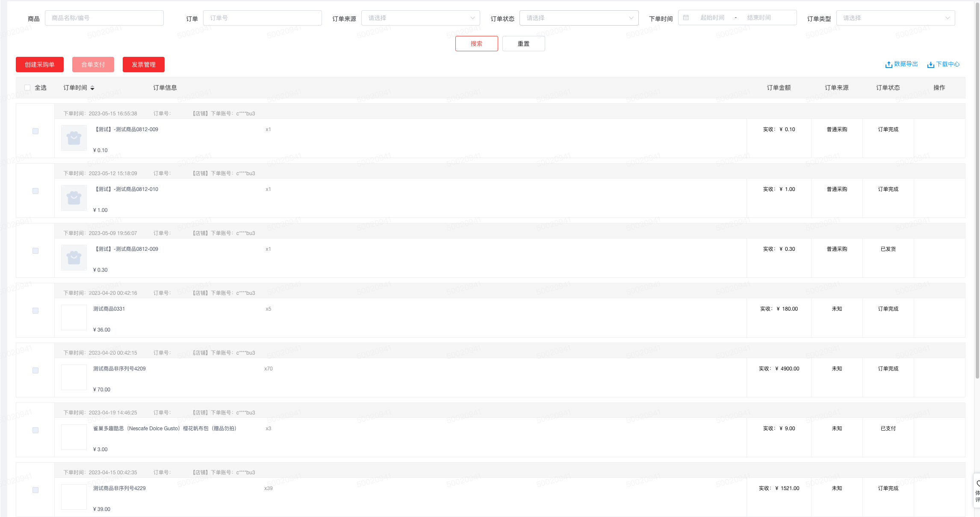The height and width of the screenshot is (517, 980).
Task: Click the 搜索 search button
Action: pyautogui.click(x=476, y=44)
